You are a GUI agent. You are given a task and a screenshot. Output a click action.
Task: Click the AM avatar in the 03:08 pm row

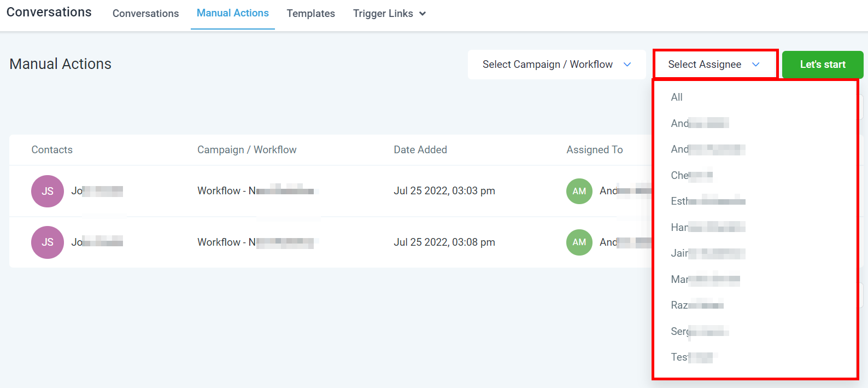[579, 242]
